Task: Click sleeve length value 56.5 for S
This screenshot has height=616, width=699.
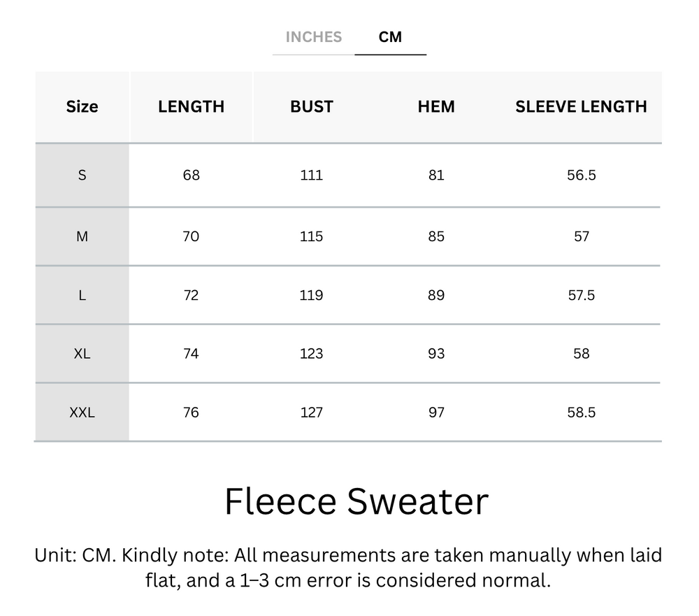Action: click(581, 175)
